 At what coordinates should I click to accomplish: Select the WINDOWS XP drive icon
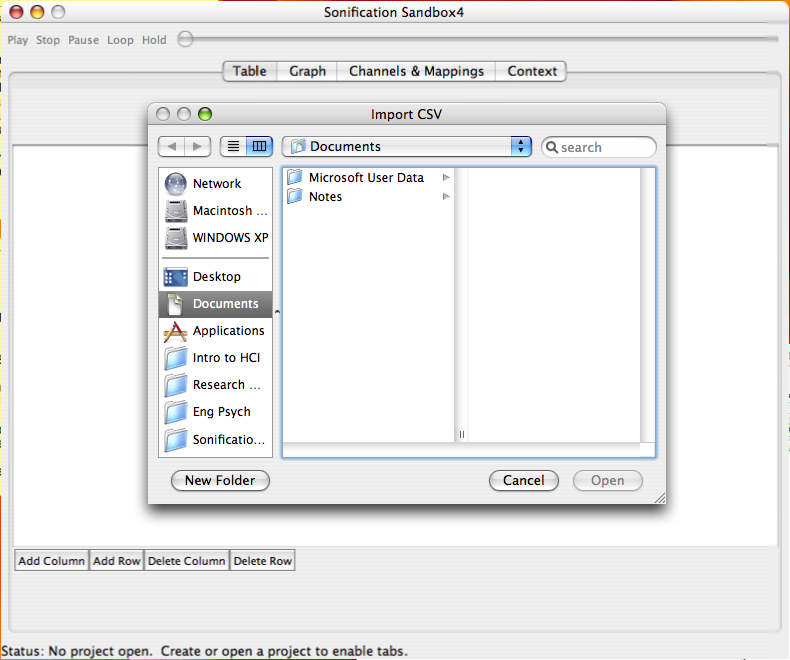pos(176,238)
